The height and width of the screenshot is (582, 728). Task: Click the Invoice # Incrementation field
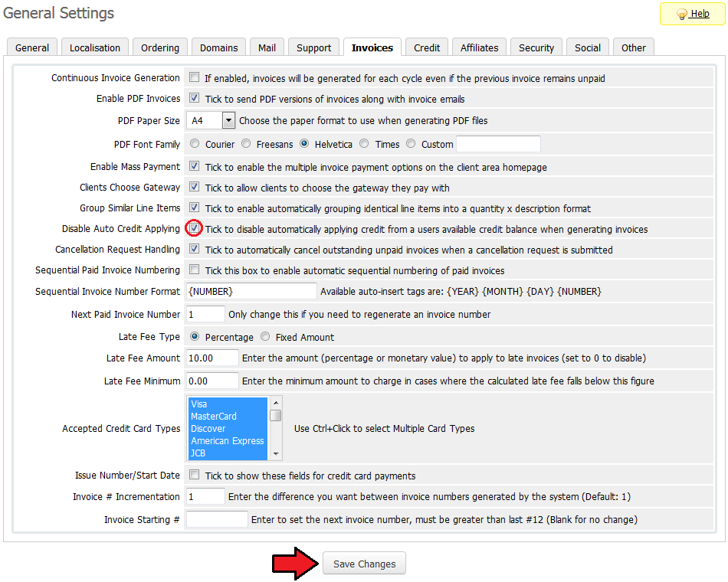click(x=205, y=496)
